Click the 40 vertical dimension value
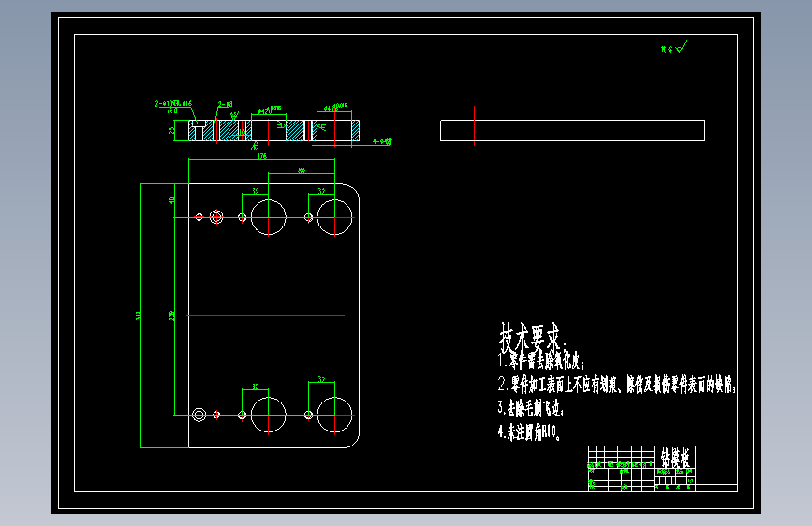 tap(171, 200)
